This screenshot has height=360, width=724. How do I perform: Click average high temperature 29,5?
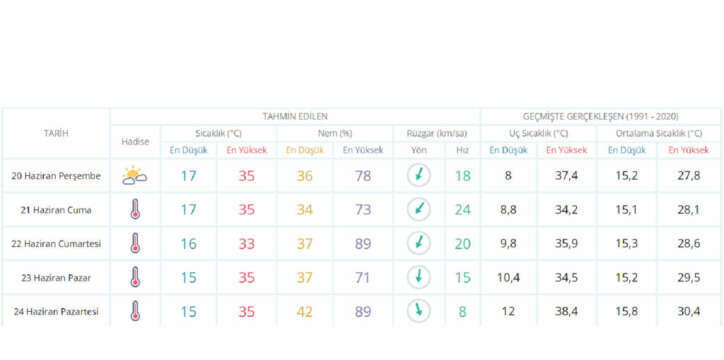point(688,278)
